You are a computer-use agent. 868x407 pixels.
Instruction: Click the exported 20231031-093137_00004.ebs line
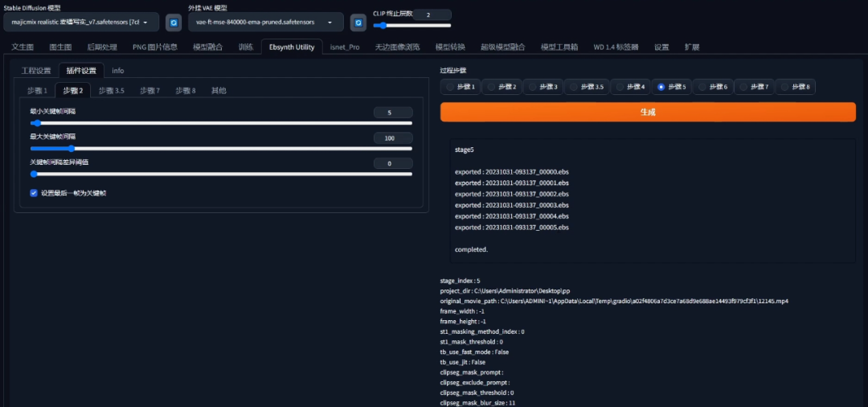pyautogui.click(x=512, y=216)
